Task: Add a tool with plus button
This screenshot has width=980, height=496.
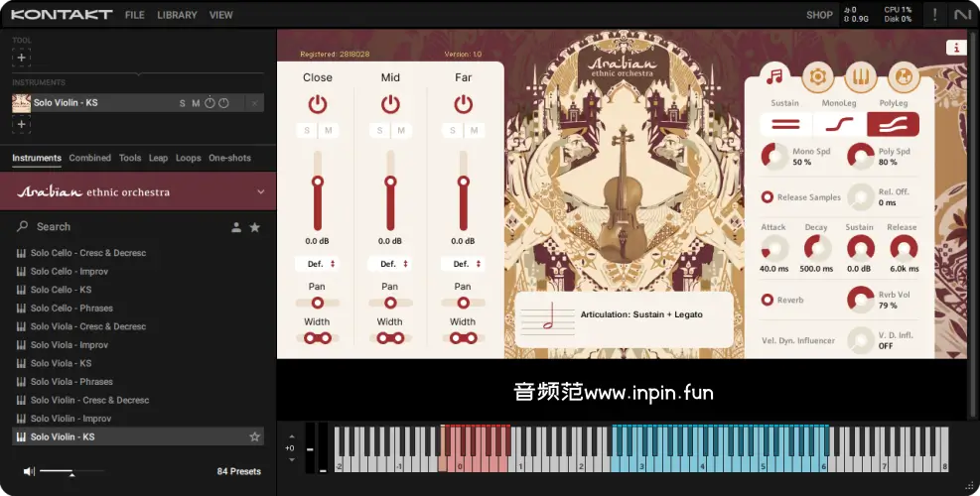Action: [21, 58]
